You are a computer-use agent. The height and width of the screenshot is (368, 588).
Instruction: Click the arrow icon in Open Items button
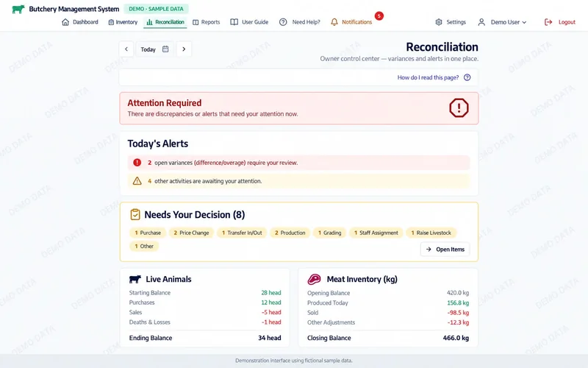click(429, 250)
